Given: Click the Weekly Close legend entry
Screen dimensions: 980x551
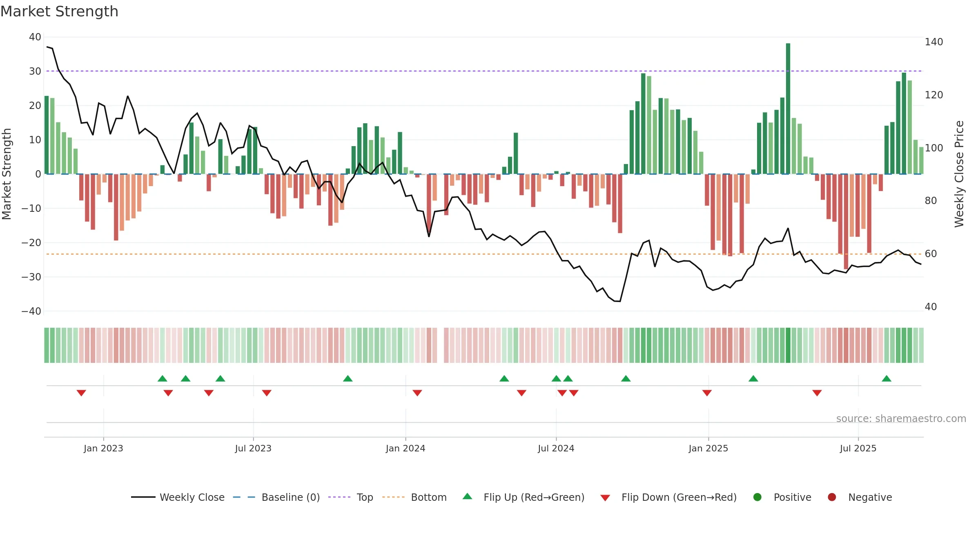Looking at the screenshot, I should point(178,497).
